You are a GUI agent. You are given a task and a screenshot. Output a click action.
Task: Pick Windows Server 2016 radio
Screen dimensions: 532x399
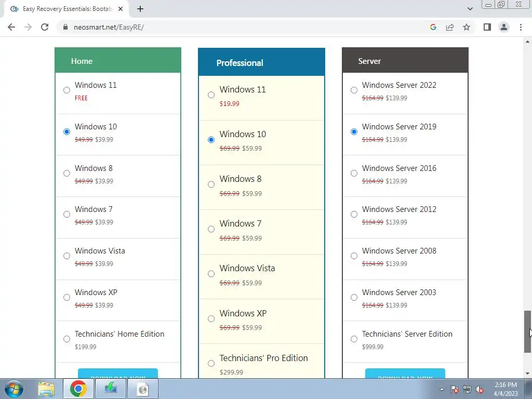(354, 173)
